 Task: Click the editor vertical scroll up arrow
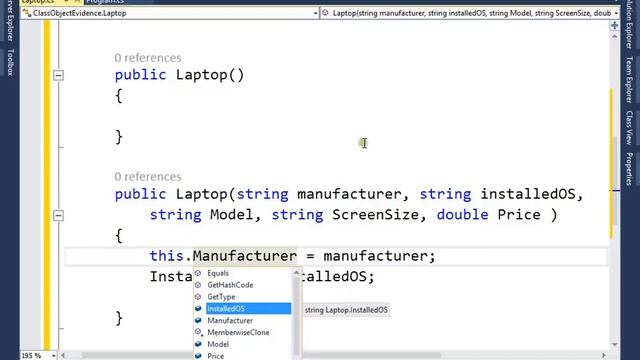(x=615, y=37)
